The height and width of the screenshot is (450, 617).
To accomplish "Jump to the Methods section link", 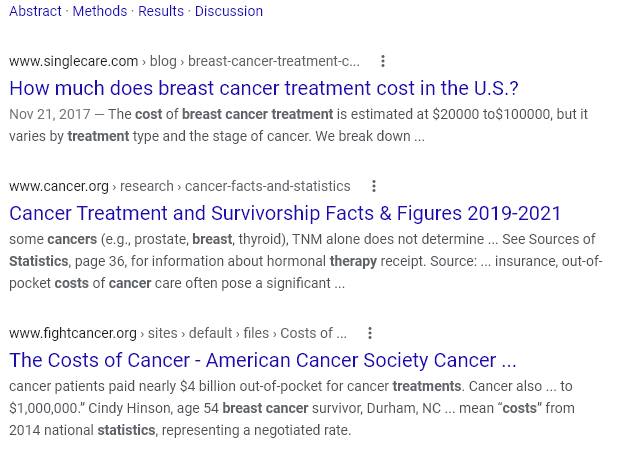I will (x=100, y=11).
